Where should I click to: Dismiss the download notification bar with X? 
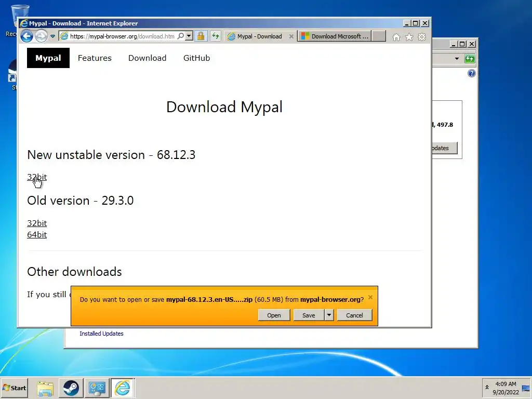pyautogui.click(x=370, y=297)
